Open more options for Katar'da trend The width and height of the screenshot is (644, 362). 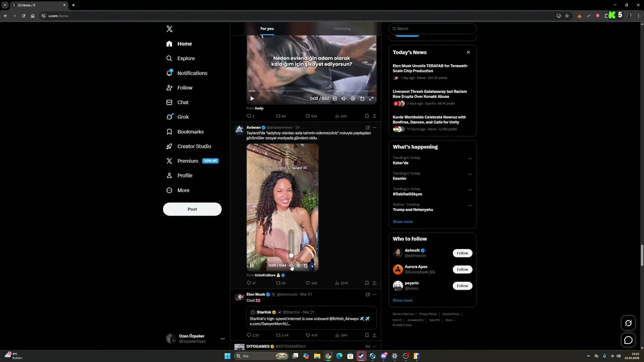tap(470, 159)
